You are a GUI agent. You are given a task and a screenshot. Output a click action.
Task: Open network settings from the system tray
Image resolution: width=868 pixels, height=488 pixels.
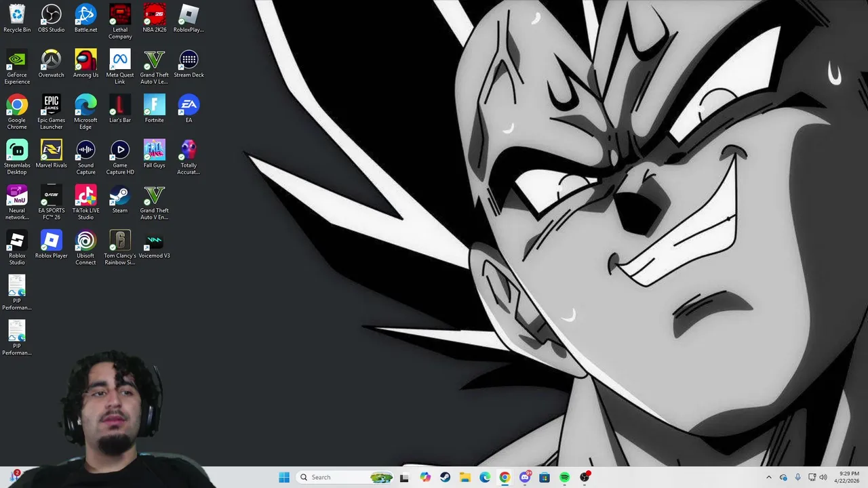point(812,477)
